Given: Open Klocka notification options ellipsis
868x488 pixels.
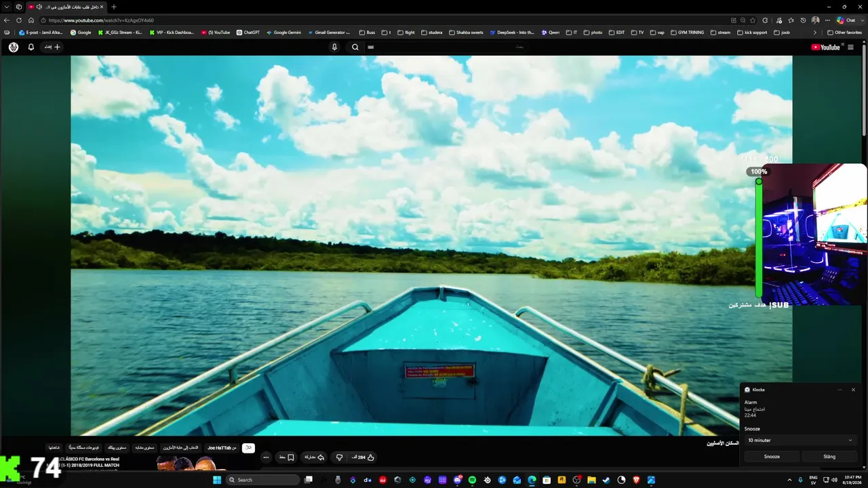Looking at the screenshot, I should [840, 390].
